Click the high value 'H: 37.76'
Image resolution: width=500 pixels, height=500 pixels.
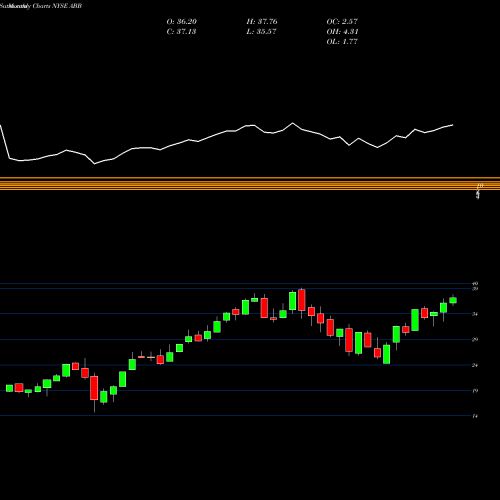262,21
